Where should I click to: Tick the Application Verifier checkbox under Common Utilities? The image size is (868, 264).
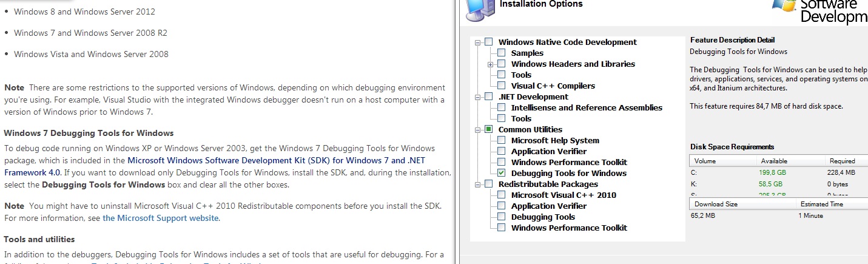tap(501, 151)
